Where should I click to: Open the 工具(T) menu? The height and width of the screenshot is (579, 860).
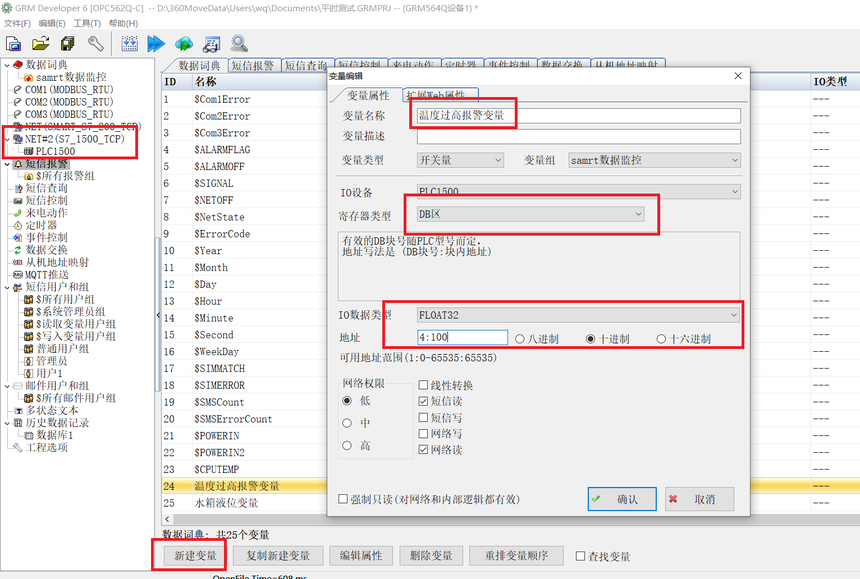(x=87, y=23)
